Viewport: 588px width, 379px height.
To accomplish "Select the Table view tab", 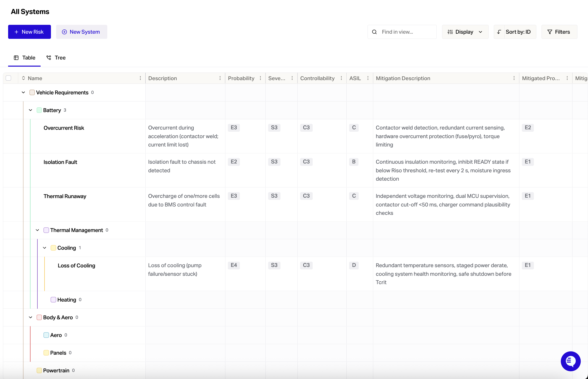I will [x=24, y=58].
